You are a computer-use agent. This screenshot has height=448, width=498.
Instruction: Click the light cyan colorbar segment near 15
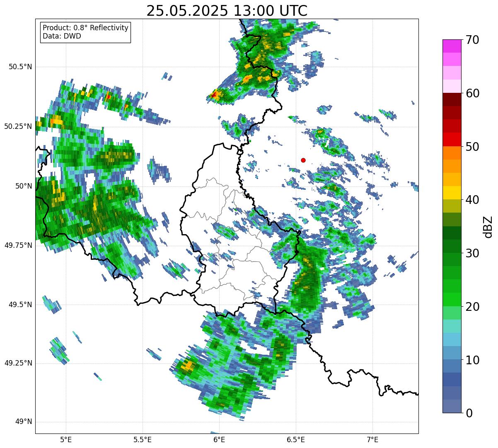tap(452, 326)
